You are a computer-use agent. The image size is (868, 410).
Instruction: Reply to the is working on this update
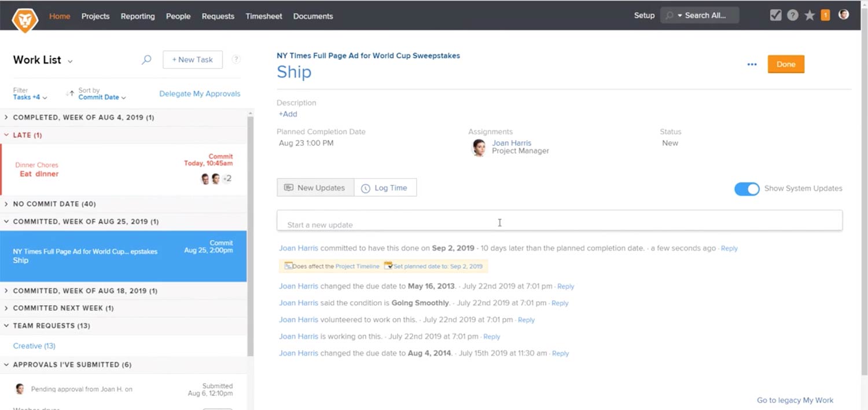pos(491,337)
